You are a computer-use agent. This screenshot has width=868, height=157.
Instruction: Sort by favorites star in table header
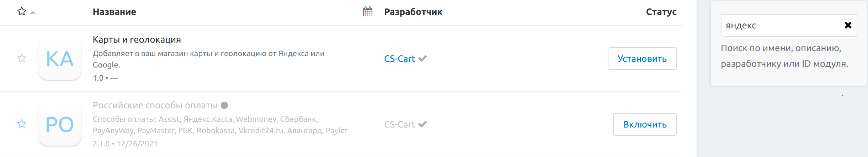pyautogui.click(x=22, y=11)
